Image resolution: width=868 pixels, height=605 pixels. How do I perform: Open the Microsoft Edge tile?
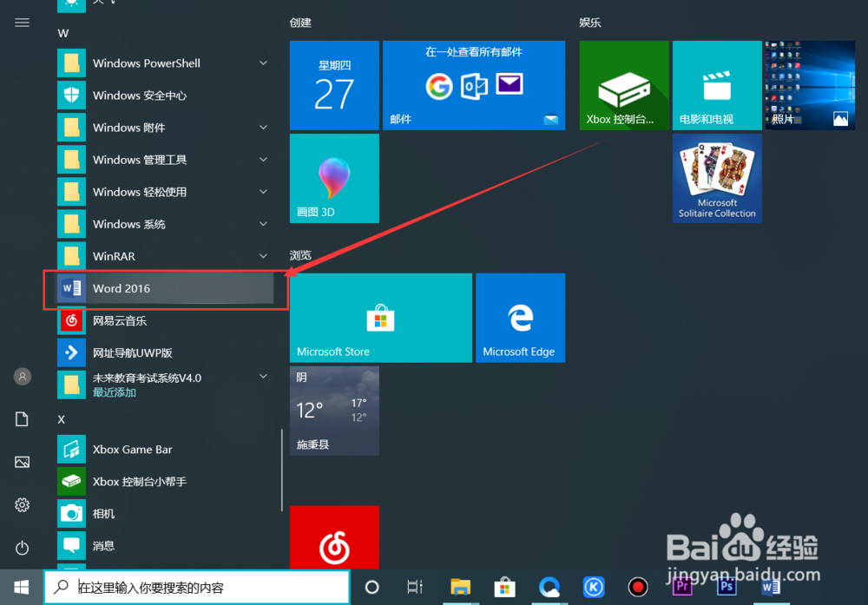coord(520,318)
